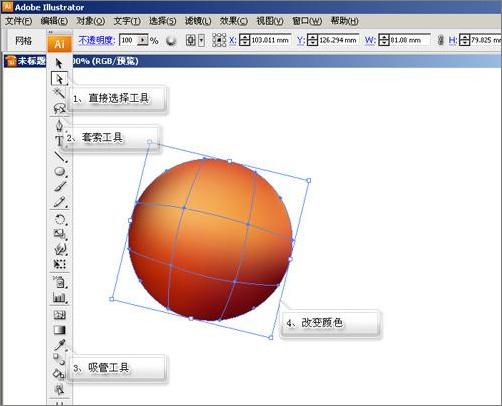This screenshot has width=502, height=406.
Task: Select the Ellipse tool
Action: tap(59, 171)
